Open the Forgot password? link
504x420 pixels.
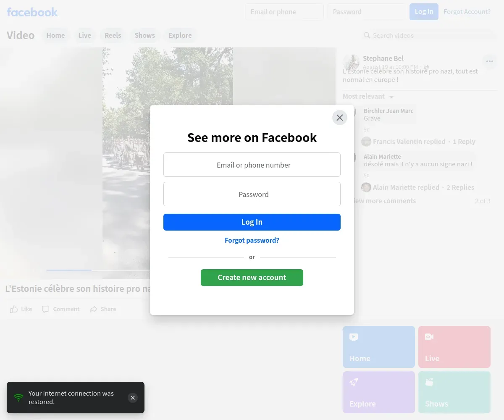click(252, 240)
